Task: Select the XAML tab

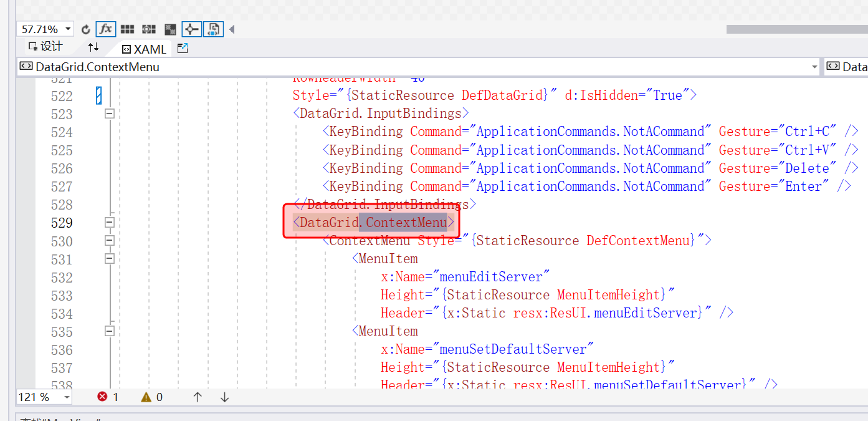Action: point(144,49)
